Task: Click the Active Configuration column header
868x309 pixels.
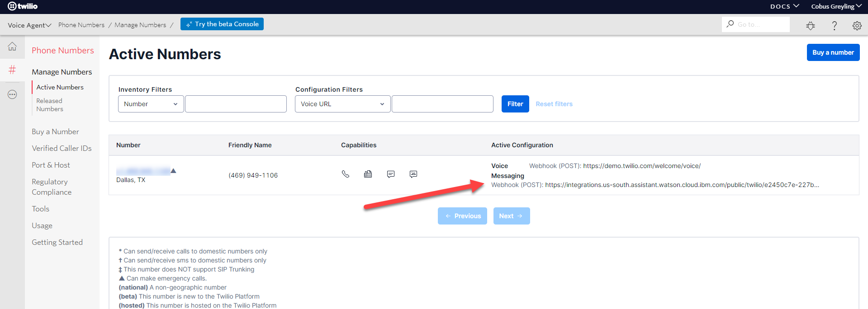Action: pyautogui.click(x=522, y=145)
